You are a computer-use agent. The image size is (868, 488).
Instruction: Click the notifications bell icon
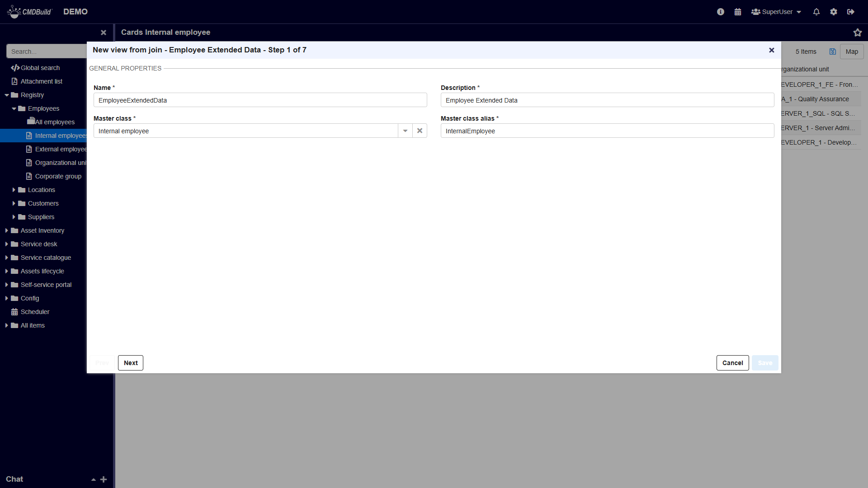coord(816,12)
